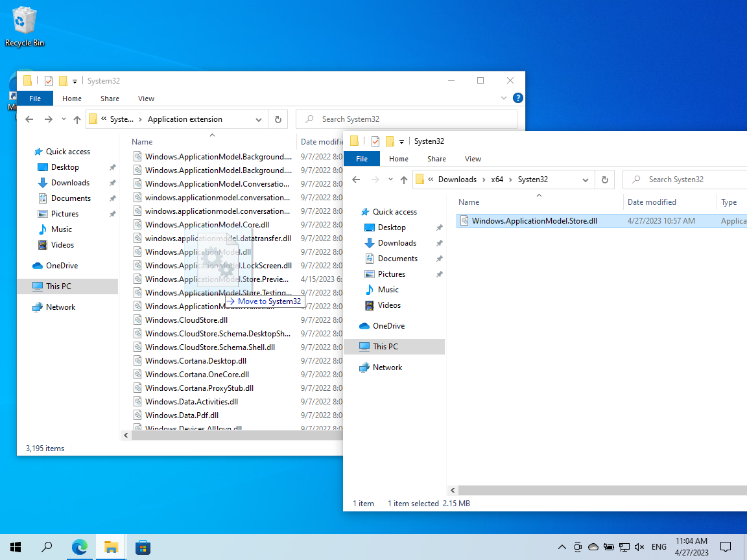Screen dimensions: 747x560
Task: Click the address bar overflow chevron in Systen32 window
Action: coord(431,180)
